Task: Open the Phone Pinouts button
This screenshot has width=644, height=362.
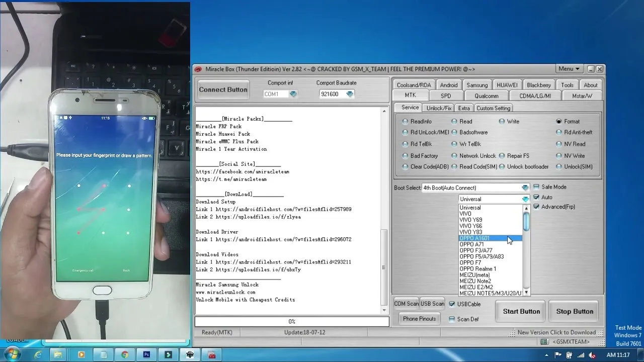Action: 419,319
